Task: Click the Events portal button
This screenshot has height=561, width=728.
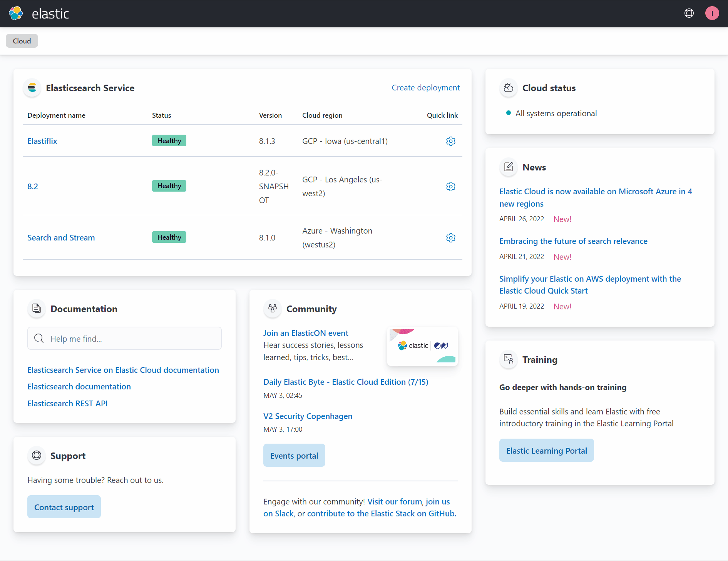Action: tap(294, 456)
